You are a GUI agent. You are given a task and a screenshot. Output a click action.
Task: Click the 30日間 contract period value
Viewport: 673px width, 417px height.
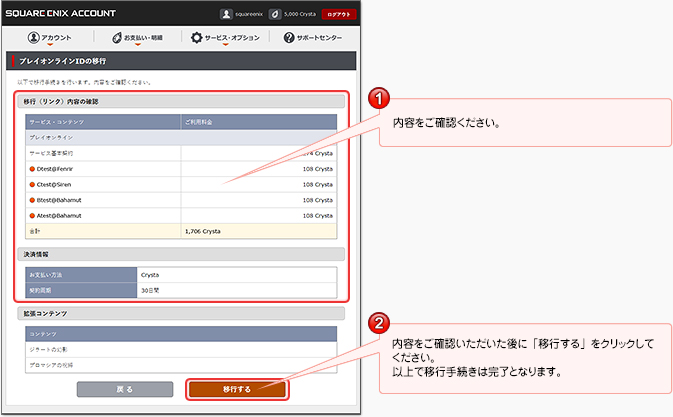tap(150, 290)
